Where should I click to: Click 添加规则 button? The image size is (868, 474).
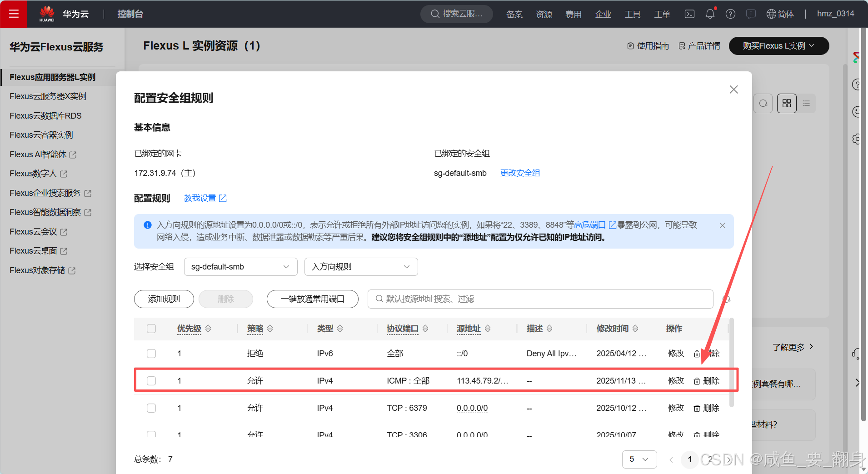pyautogui.click(x=164, y=299)
